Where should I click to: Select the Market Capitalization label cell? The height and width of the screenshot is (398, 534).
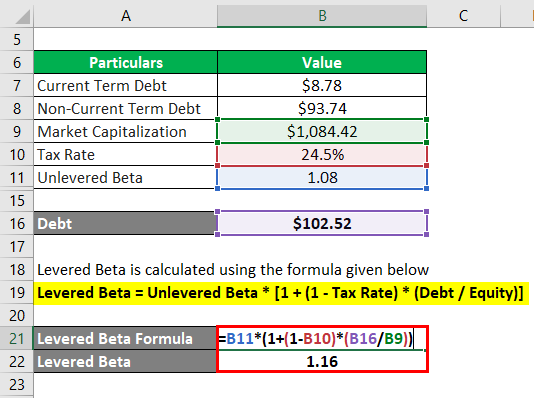pos(126,131)
